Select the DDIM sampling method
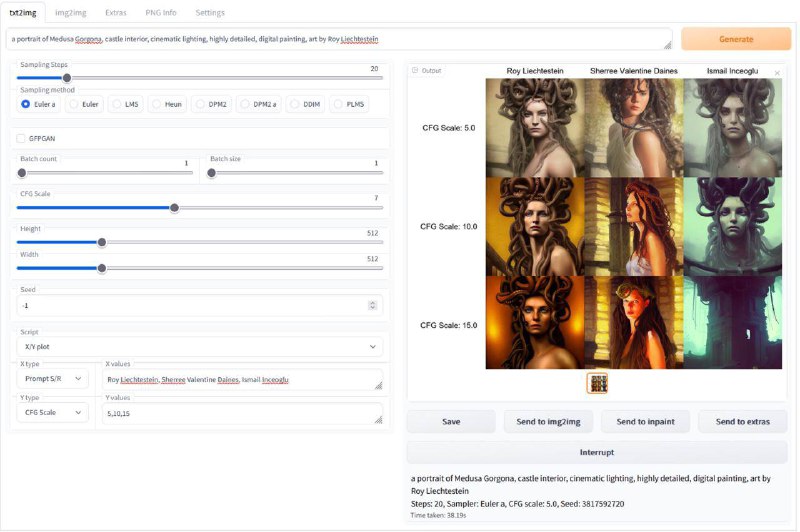 (x=305, y=104)
